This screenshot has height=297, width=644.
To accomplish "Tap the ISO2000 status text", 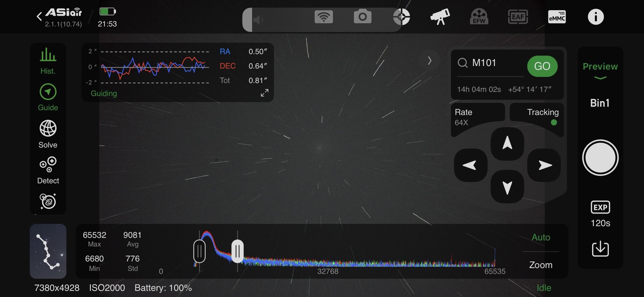I will (107, 288).
